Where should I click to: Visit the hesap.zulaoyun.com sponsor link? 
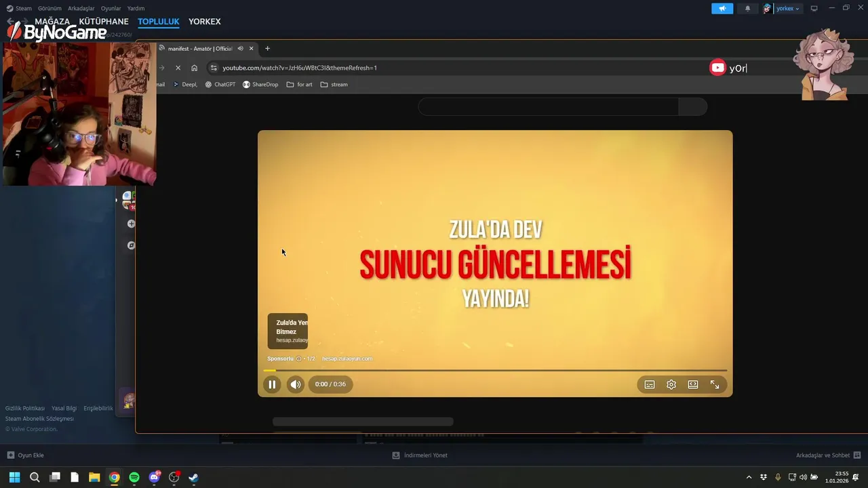pyautogui.click(x=347, y=359)
